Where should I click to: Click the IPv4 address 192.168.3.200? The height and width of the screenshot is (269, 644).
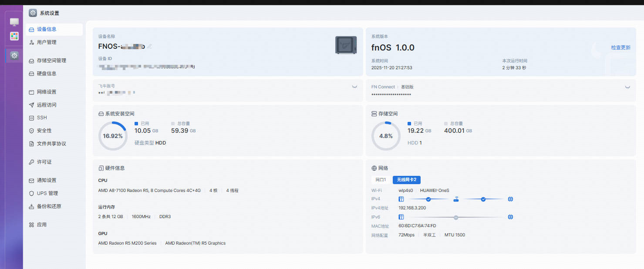click(412, 208)
